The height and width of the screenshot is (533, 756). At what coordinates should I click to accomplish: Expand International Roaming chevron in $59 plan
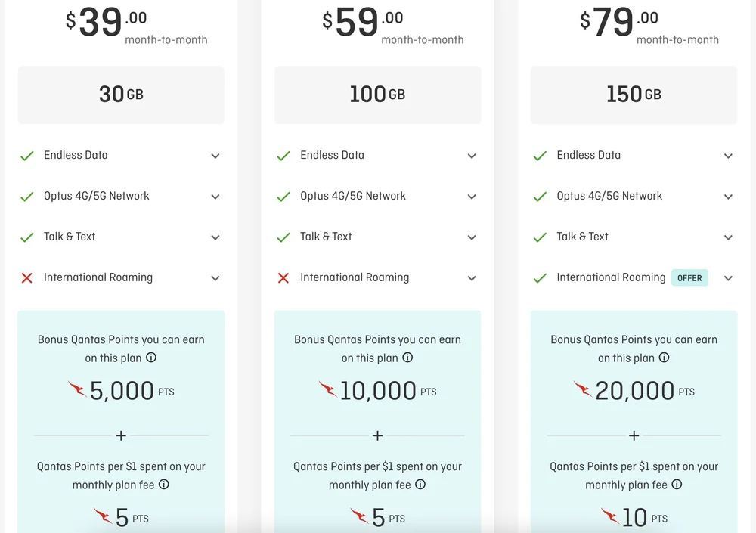(472, 278)
